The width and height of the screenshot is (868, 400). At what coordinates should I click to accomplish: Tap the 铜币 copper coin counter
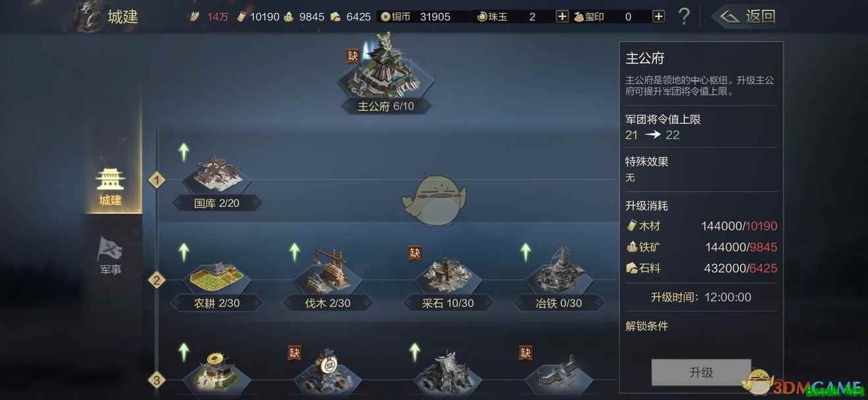point(417,16)
